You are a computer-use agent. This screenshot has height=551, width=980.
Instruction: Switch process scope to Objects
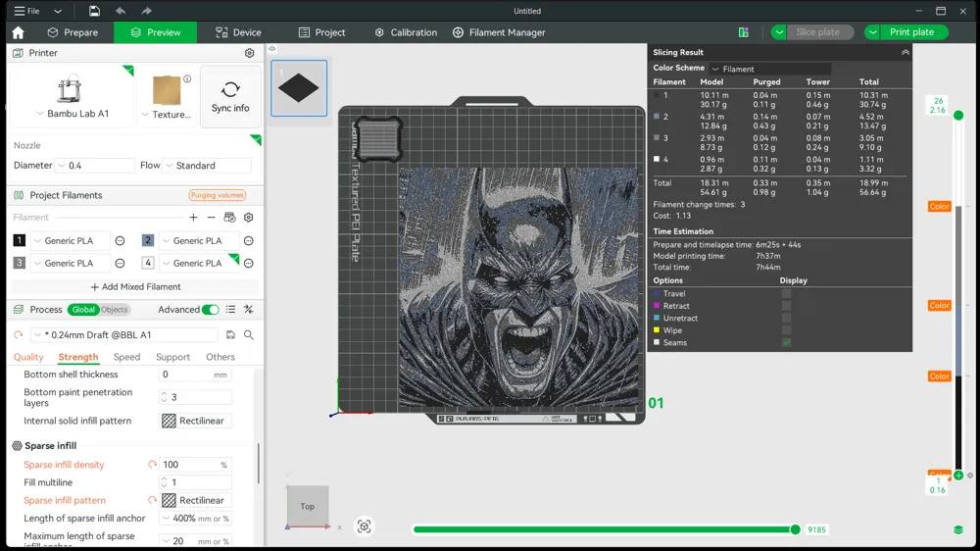tap(114, 310)
